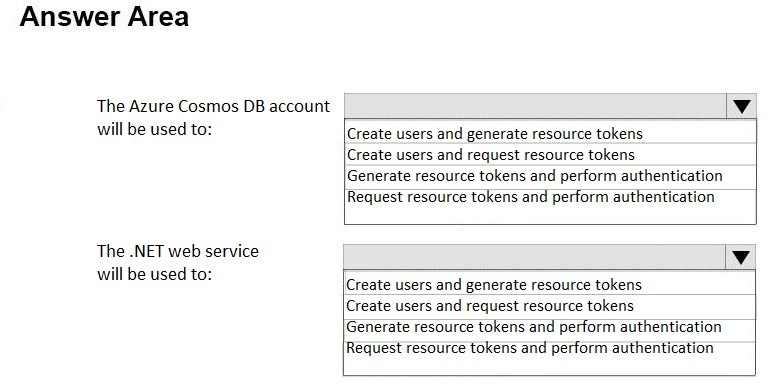Open the Azure Cosmos DB account dropdown arrow
Screen dimensions: 777x391
[x=741, y=106]
